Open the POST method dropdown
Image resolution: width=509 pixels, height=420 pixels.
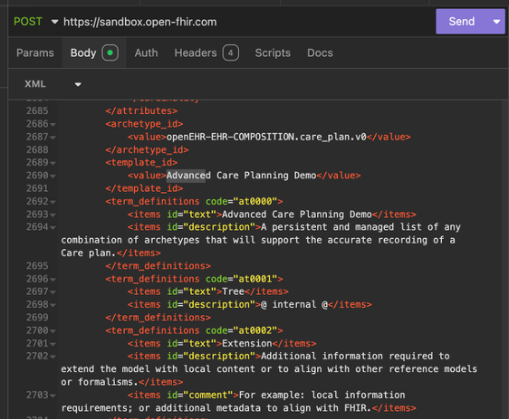pyautogui.click(x=36, y=22)
